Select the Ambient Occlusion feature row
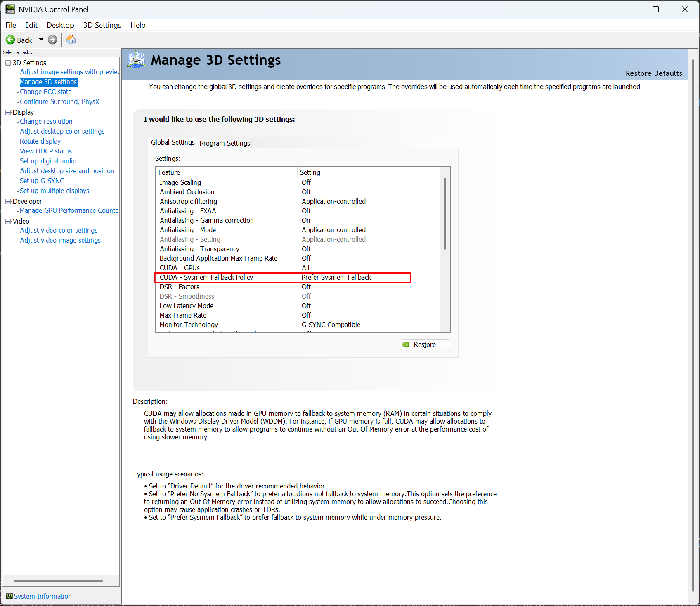This screenshot has width=700, height=606. click(297, 192)
